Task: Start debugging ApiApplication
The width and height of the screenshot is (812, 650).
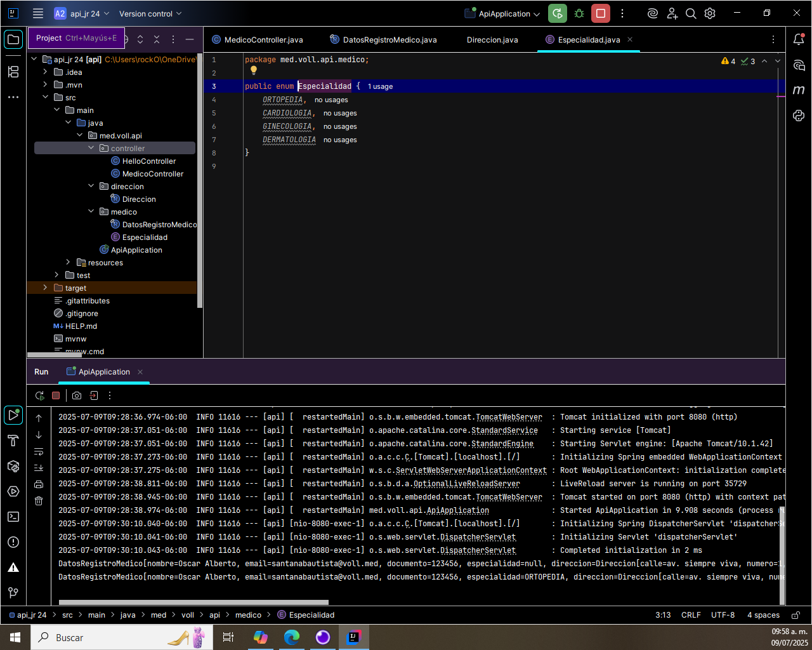Action: coord(579,13)
